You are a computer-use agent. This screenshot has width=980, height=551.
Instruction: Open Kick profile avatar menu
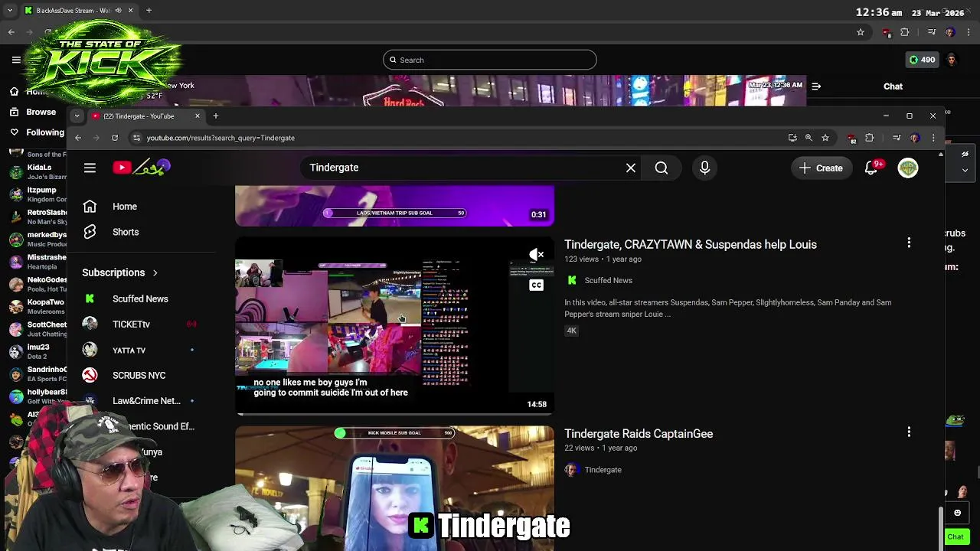click(x=952, y=60)
